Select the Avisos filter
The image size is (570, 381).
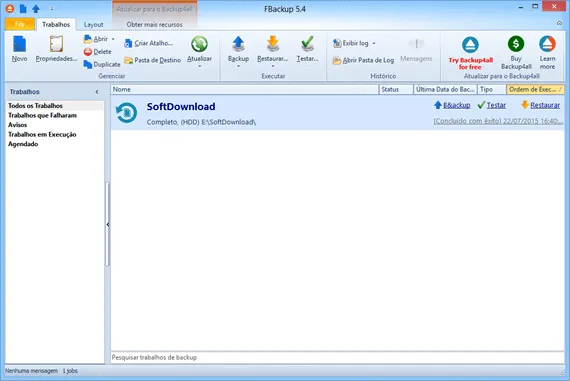[17, 125]
